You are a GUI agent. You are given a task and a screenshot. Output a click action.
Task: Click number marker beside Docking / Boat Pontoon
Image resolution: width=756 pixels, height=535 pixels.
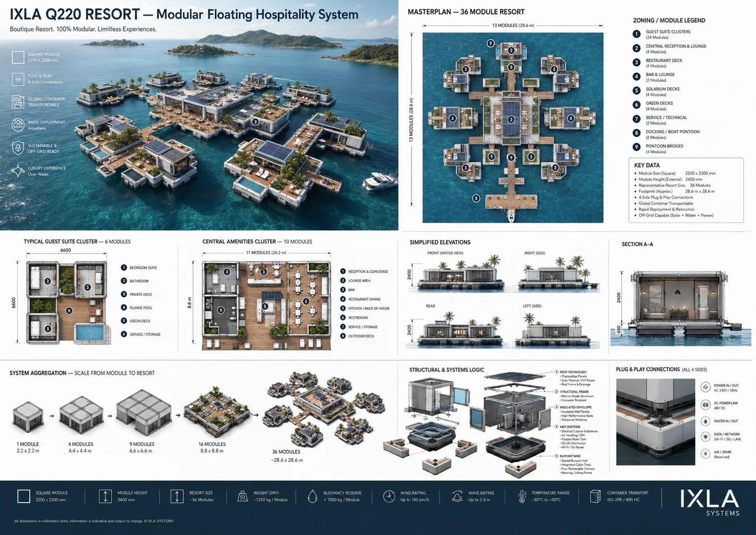click(636, 133)
